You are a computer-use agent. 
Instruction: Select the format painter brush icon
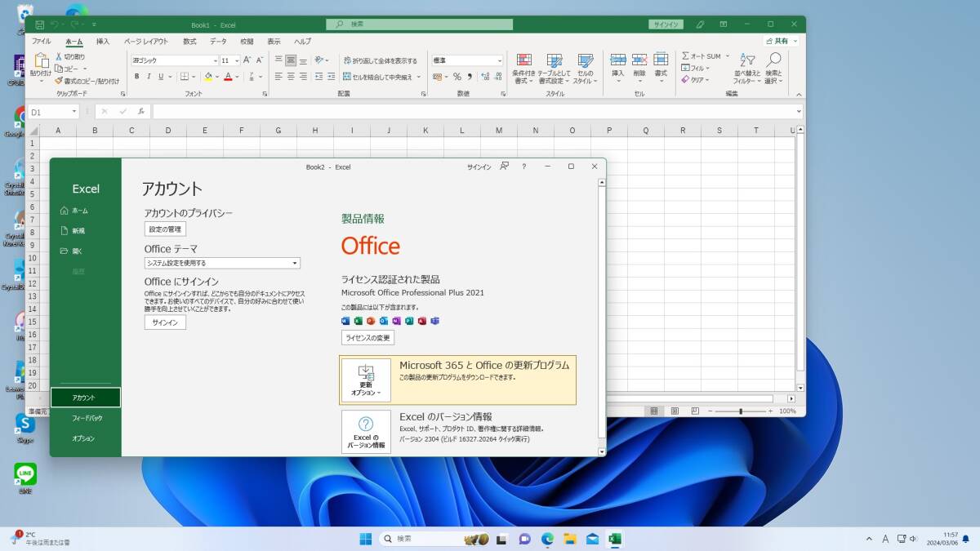59,81
